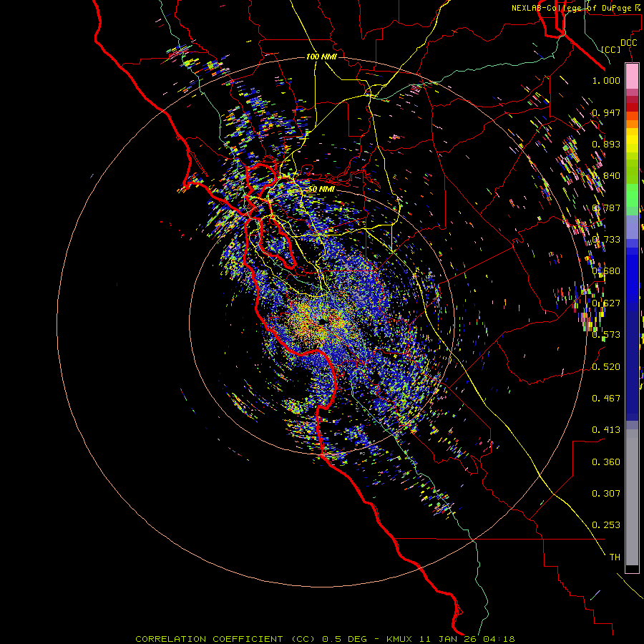Viewport: 644px width, 644px height.
Task: Select the 0.840 legend value
Action: tap(606, 176)
